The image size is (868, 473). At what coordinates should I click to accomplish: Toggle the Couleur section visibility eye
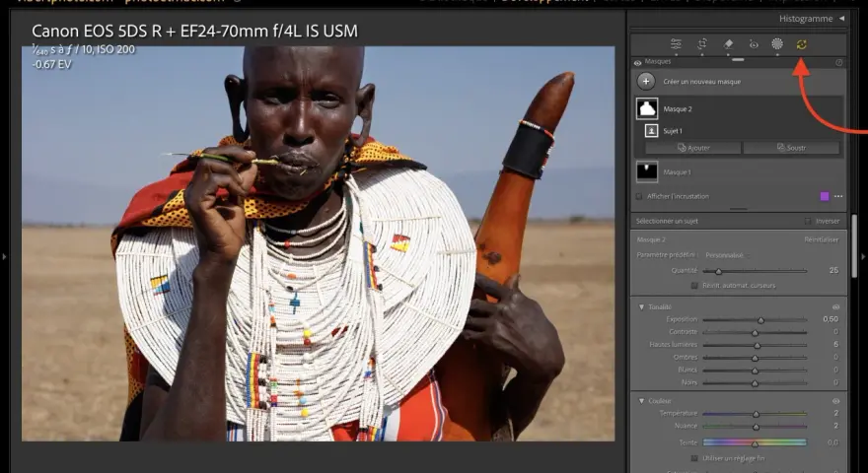point(835,401)
